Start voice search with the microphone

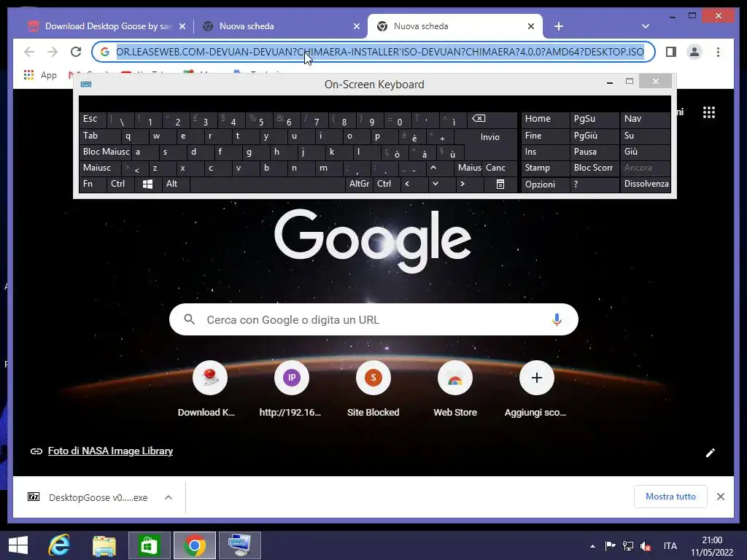(x=557, y=319)
